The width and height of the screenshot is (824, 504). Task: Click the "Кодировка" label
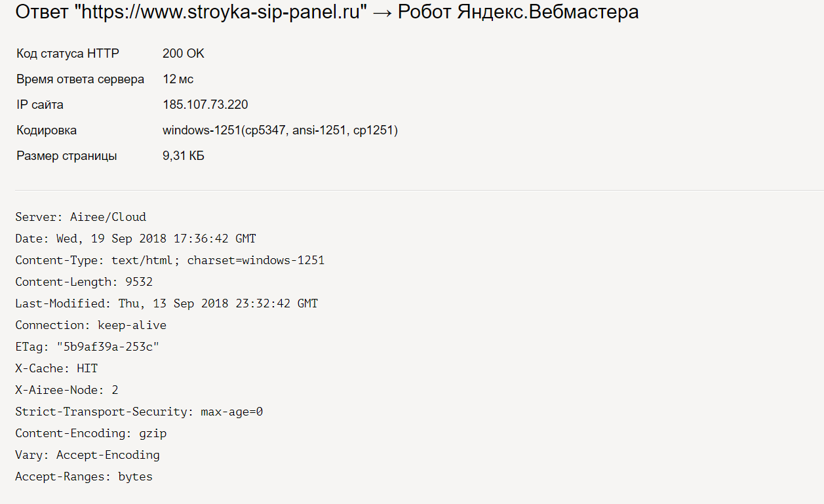pos(47,130)
